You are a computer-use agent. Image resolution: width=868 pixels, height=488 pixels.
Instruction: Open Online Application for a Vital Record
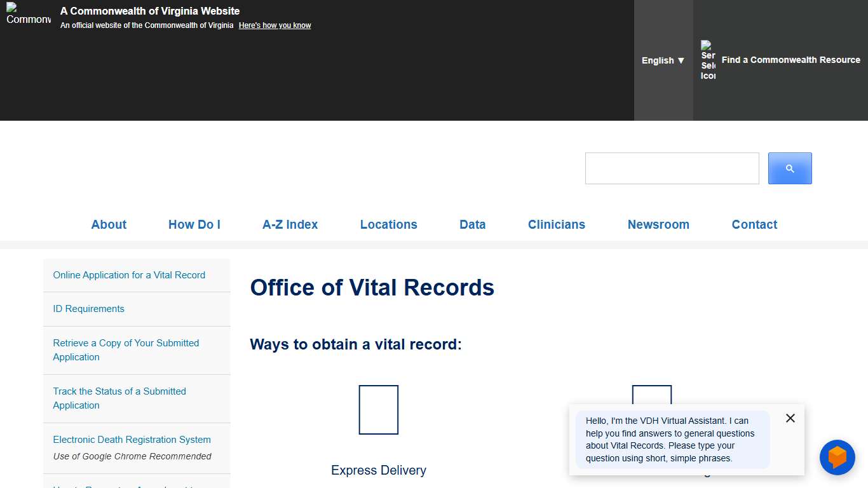pyautogui.click(x=129, y=274)
